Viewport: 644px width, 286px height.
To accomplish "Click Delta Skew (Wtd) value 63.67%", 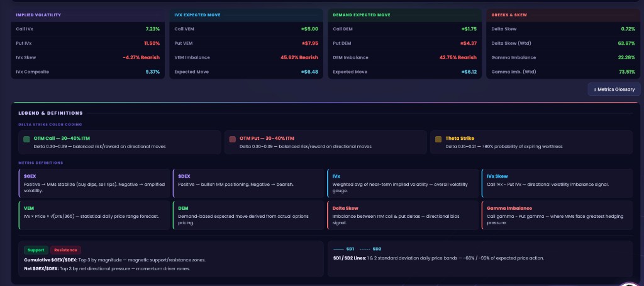I will tap(626, 43).
